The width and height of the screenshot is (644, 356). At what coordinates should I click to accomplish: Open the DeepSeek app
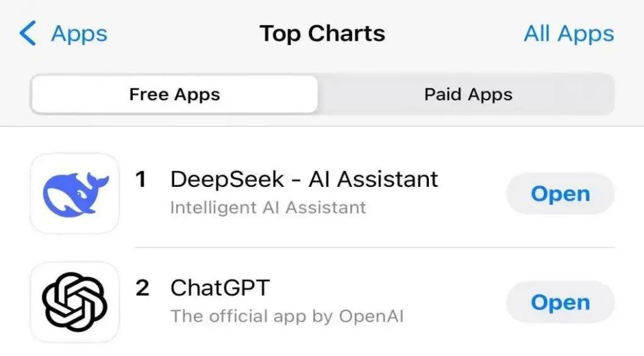click(x=560, y=194)
